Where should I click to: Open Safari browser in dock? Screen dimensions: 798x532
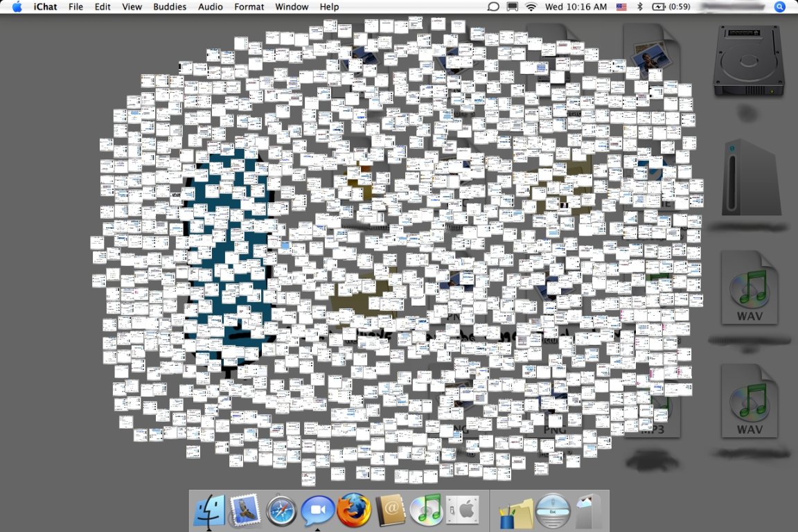[281, 511]
